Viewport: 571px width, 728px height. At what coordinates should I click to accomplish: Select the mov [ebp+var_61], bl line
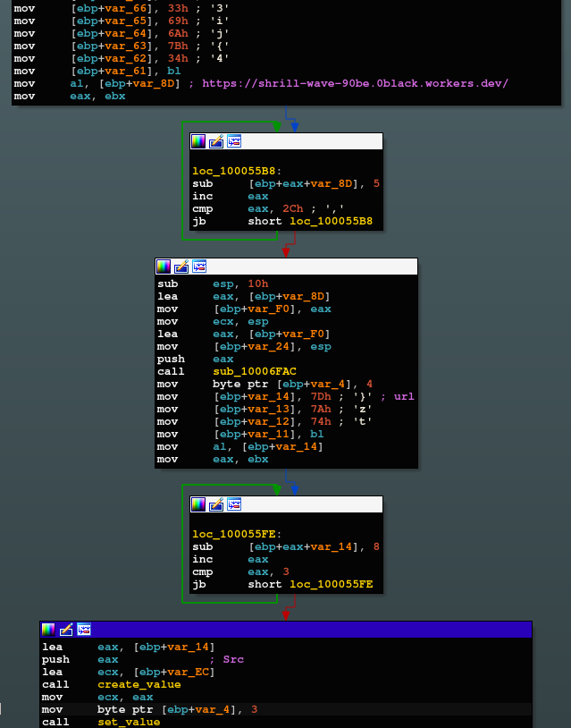tap(97, 71)
